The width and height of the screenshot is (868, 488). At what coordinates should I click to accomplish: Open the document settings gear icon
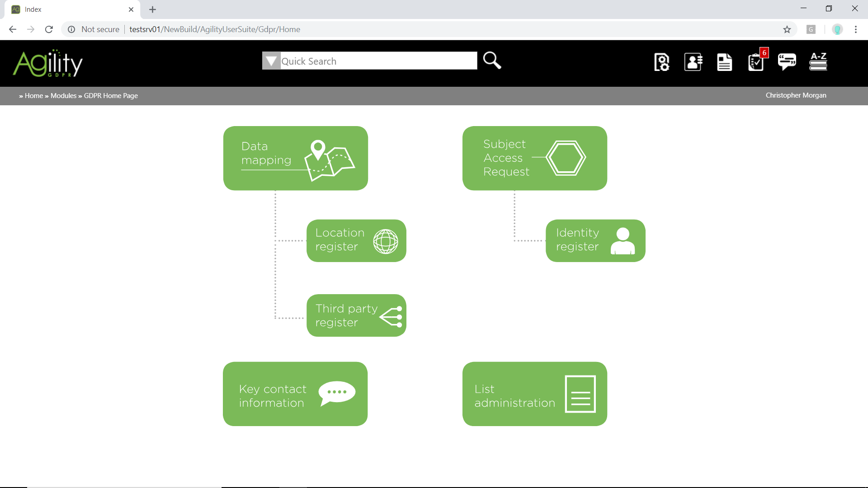661,62
